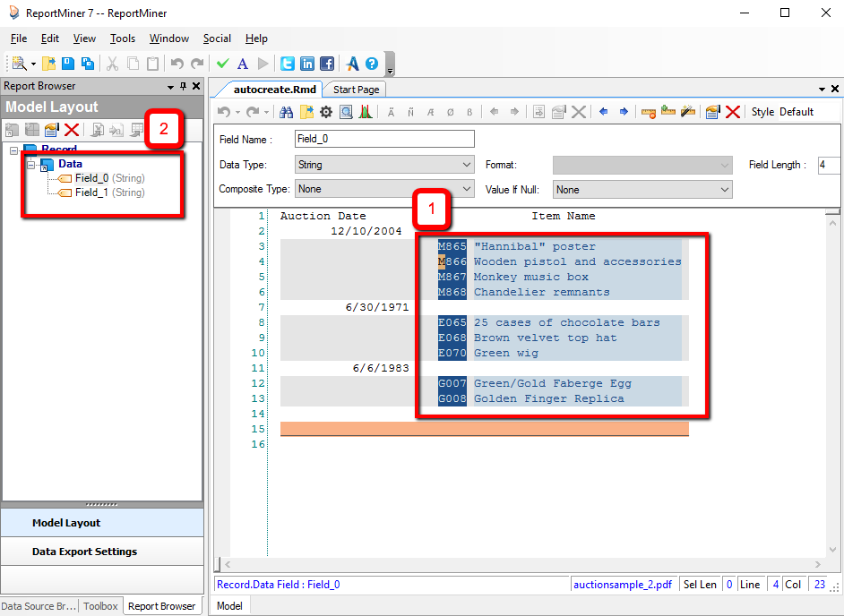Open the Data Type dropdown
This screenshot has width=844, height=616.
click(x=384, y=165)
